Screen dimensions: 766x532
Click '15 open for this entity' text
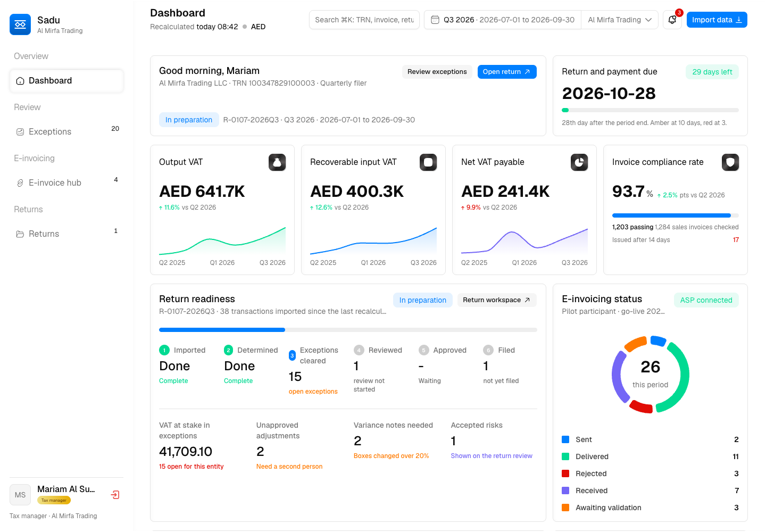[x=191, y=467]
